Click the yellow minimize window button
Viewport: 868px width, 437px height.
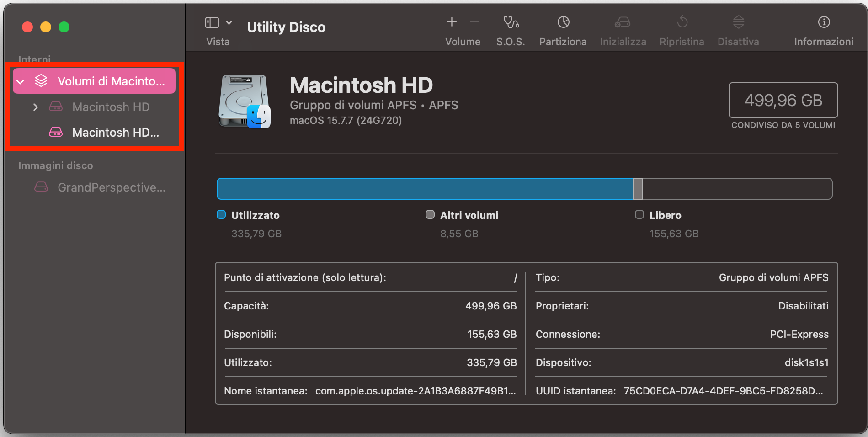46,27
